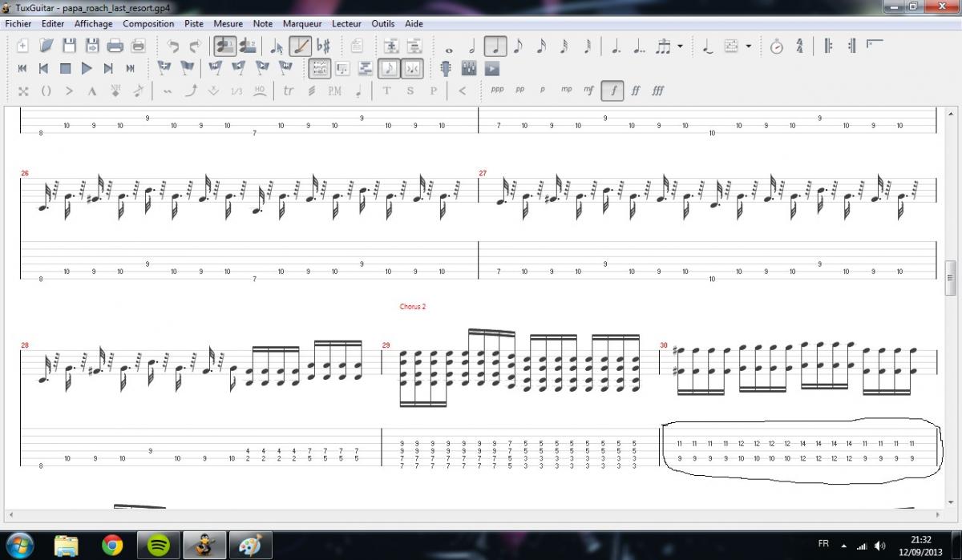Open track properties icon
Image resolution: width=962 pixels, height=560 pixels.
coord(357,46)
